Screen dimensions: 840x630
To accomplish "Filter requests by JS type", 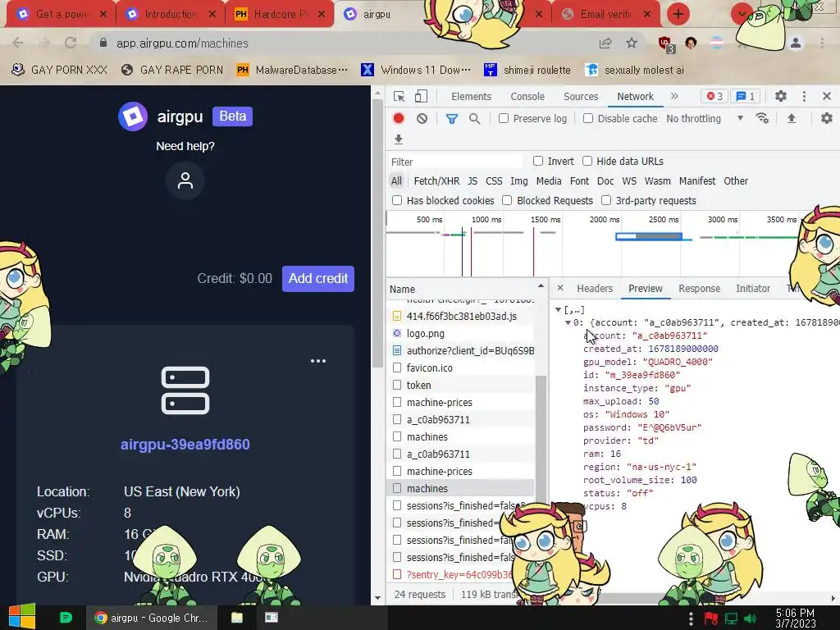I will click(x=472, y=181).
